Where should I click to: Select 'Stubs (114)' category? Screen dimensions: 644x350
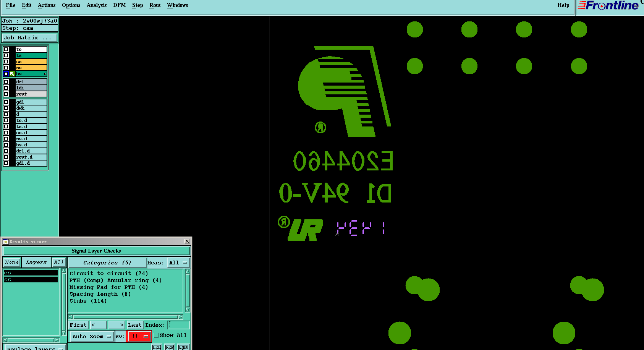88,301
